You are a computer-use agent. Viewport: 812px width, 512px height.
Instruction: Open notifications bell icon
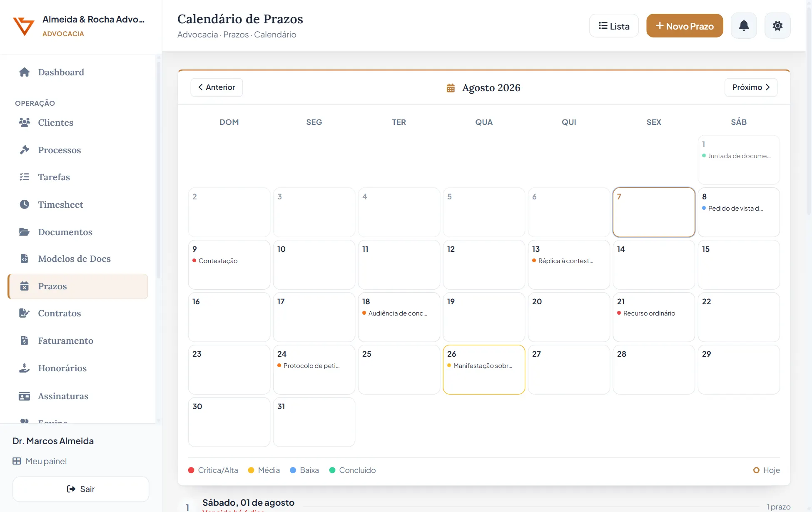tap(744, 26)
